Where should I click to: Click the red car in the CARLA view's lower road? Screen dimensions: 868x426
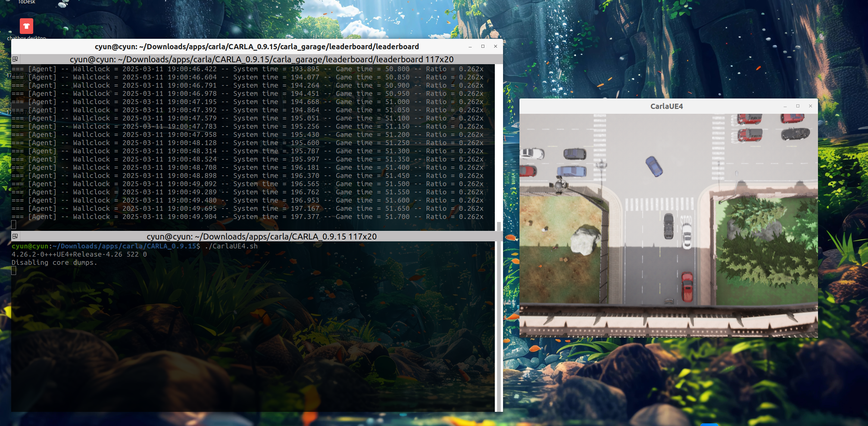(x=687, y=286)
